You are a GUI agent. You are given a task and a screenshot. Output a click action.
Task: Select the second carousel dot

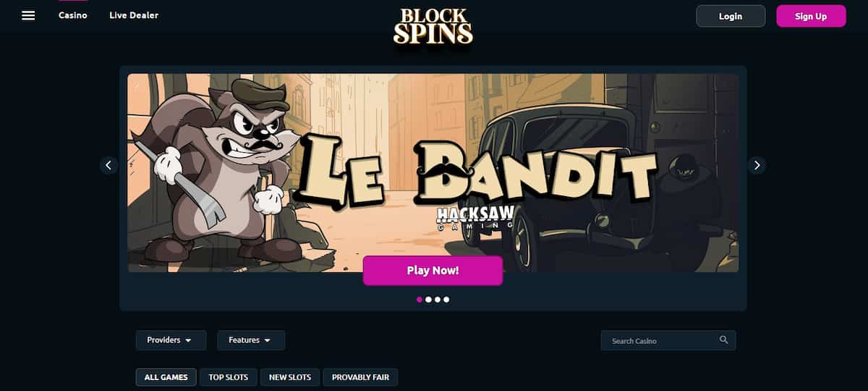tap(428, 299)
